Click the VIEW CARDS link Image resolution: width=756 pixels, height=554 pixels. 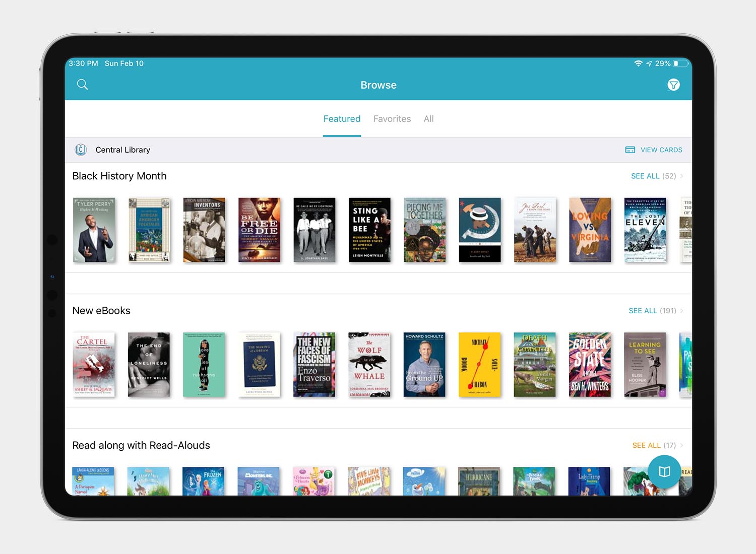coord(661,150)
